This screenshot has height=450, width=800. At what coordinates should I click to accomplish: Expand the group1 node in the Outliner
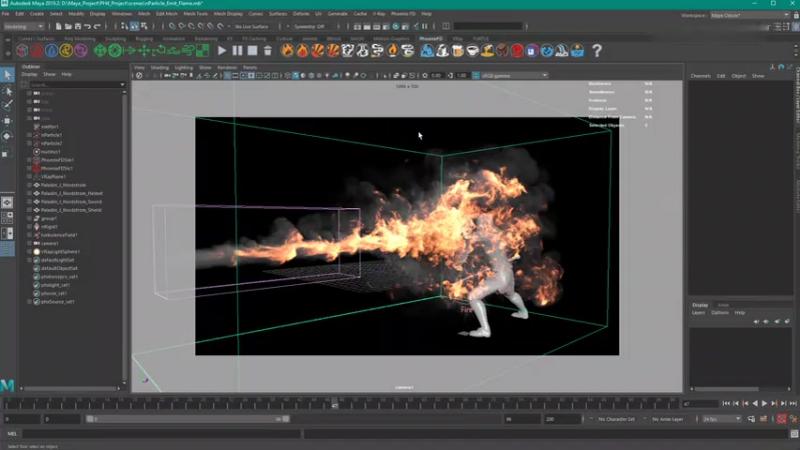[29, 218]
